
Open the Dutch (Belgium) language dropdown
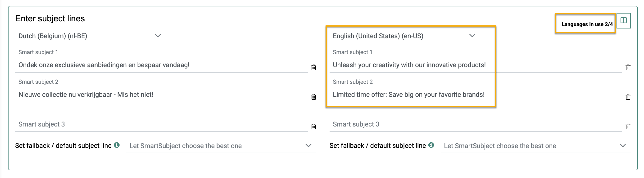(90, 36)
